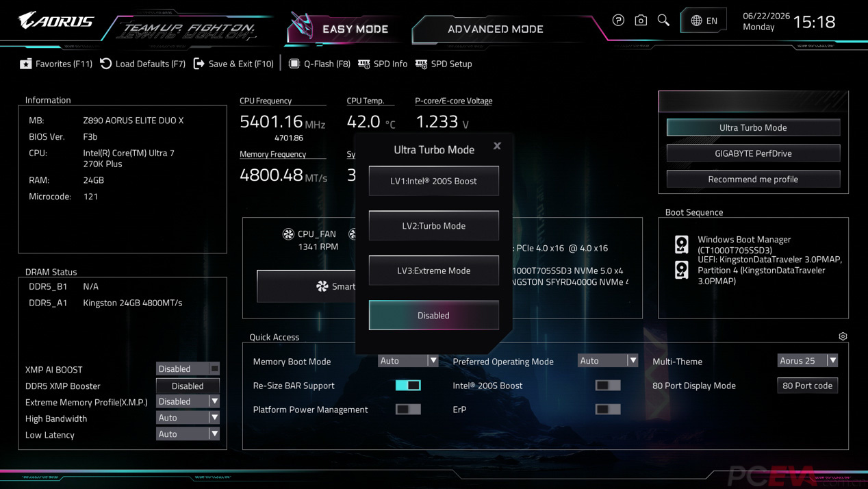
Task: Click the 1341 RPM fan speed
Action: [x=318, y=247]
